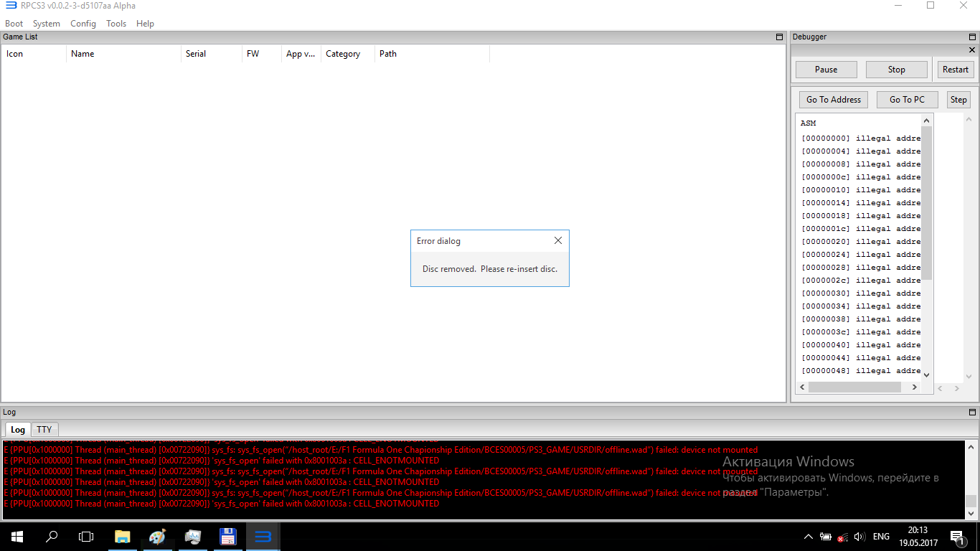Sort game list by App version column
This screenshot has width=980, height=551.
click(x=301, y=54)
